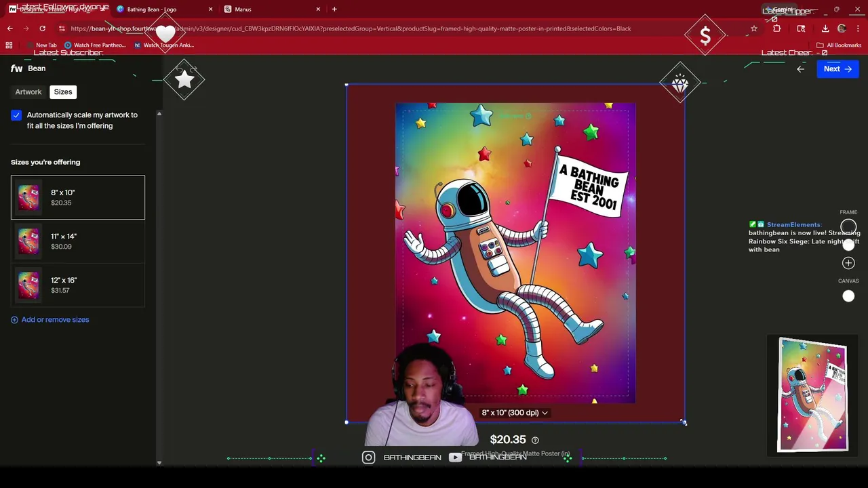Click the $20.35 price below canvas
Image resolution: width=868 pixels, height=488 pixels.
click(508, 440)
